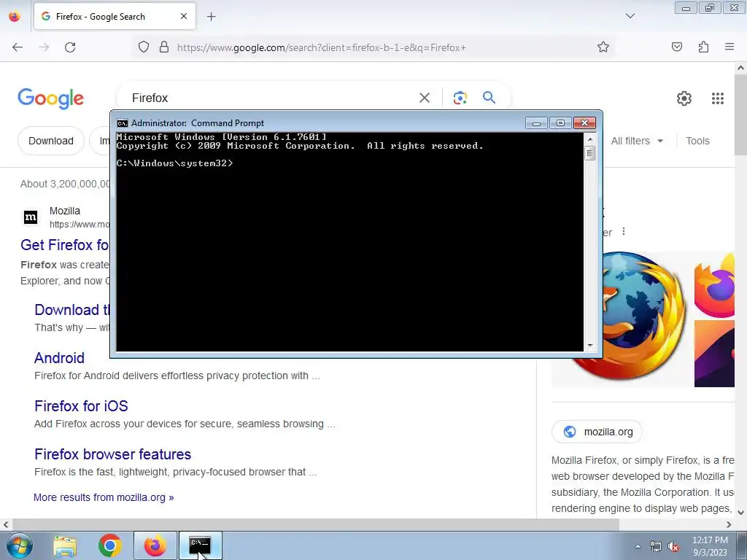
Task: Maximize the Command Prompt window
Action: pyautogui.click(x=560, y=122)
